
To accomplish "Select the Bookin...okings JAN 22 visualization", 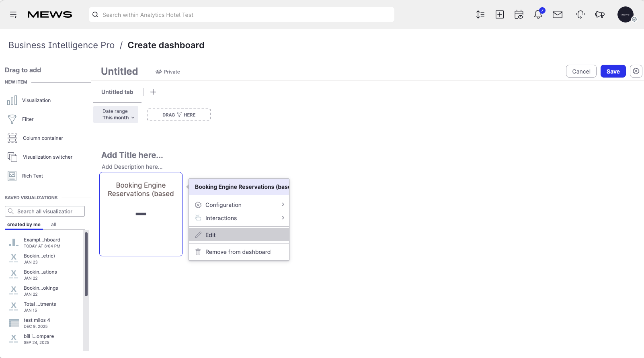I will click(x=41, y=291).
